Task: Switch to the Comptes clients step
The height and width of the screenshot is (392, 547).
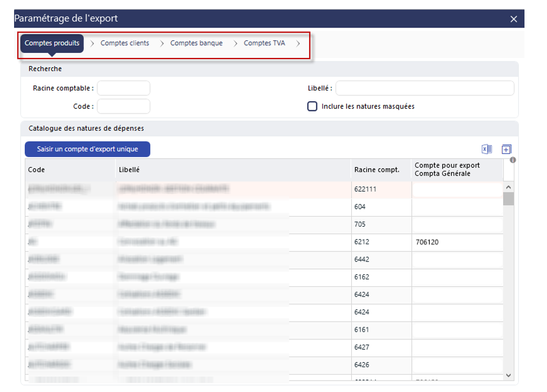Action: pos(124,43)
